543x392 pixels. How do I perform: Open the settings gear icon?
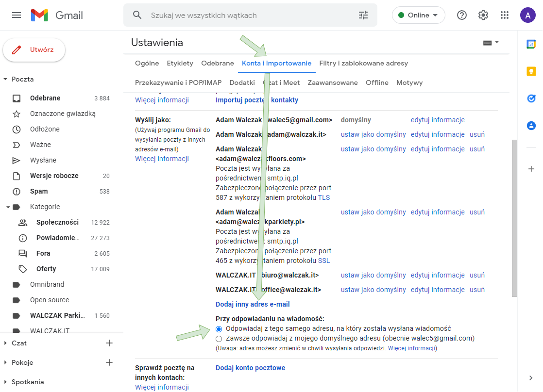pos(483,15)
